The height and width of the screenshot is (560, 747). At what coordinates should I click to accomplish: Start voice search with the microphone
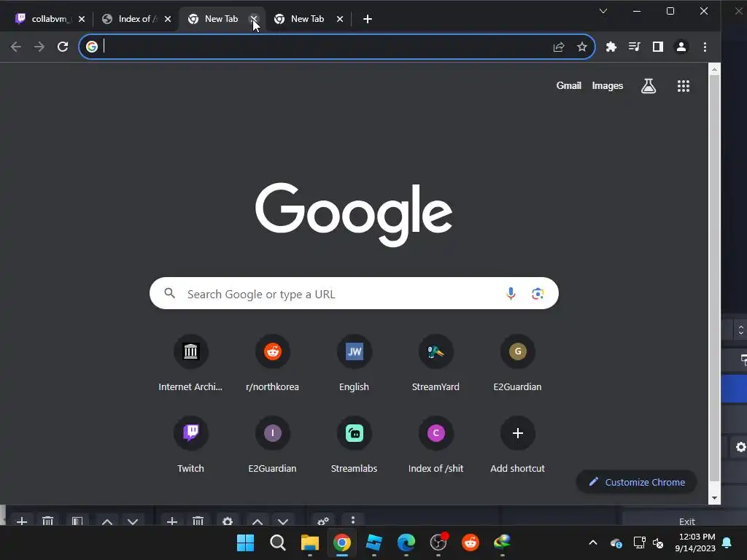511,293
